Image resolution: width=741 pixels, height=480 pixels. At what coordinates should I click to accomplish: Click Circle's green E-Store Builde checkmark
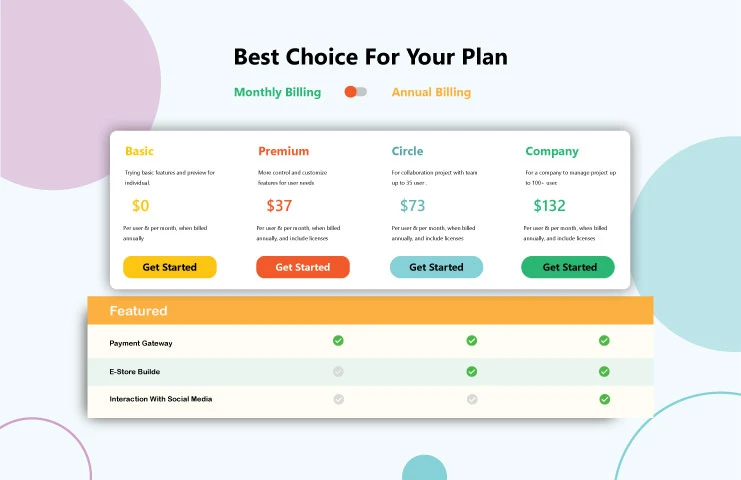coord(472,371)
